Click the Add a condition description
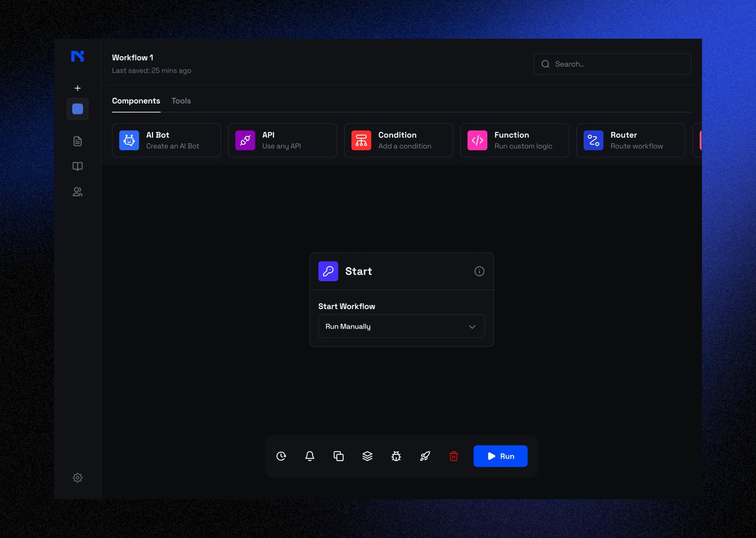The width and height of the screenshot is (756, 538). tap(405, 146)
